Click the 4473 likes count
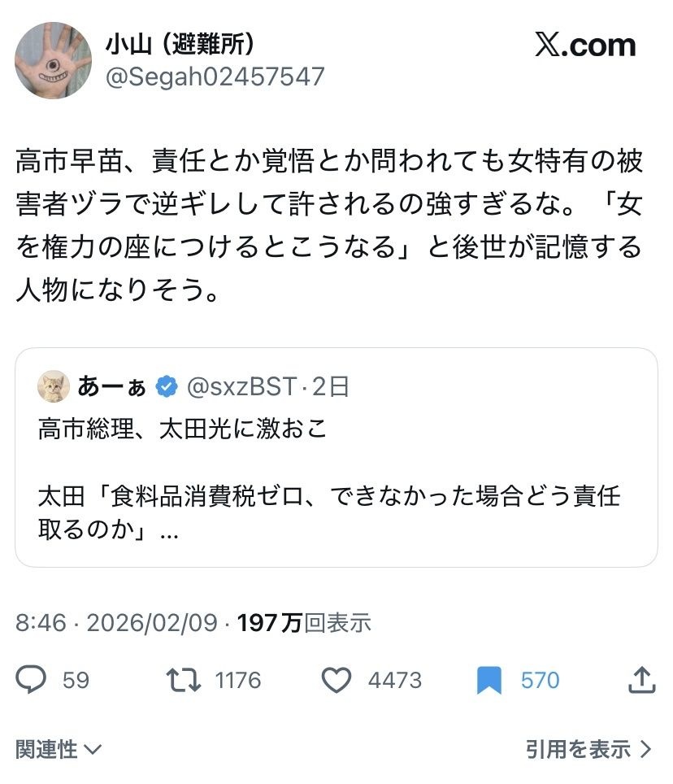 tap(395, 680)
